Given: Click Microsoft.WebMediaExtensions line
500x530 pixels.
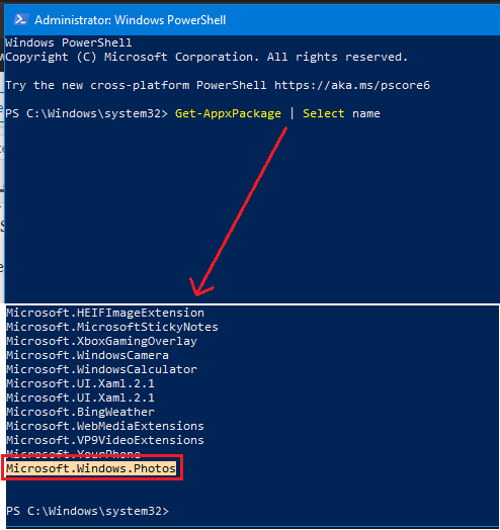Looking at the screenshot, I should [105, 426].
